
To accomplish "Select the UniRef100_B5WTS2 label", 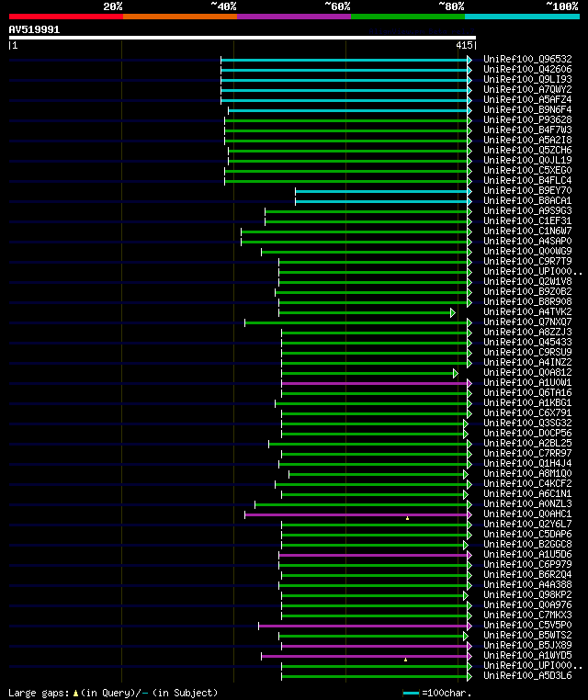I will point(527,636).
